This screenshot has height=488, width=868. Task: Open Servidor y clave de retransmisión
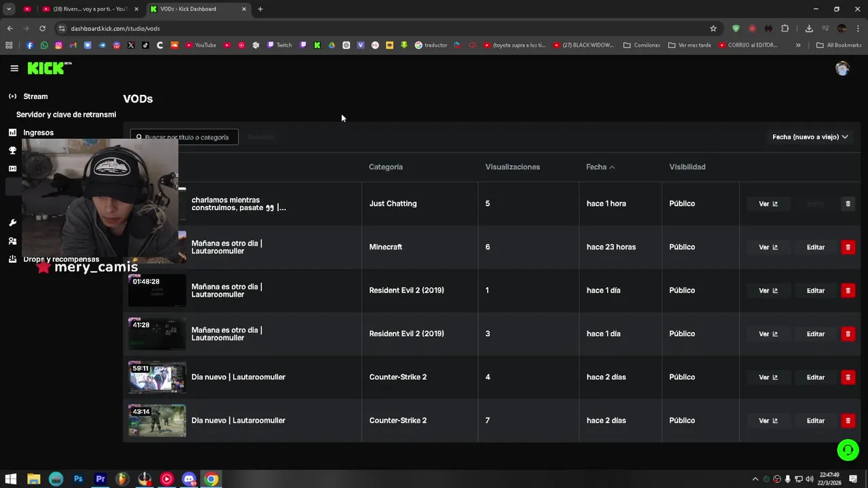(x=66, y=115)
